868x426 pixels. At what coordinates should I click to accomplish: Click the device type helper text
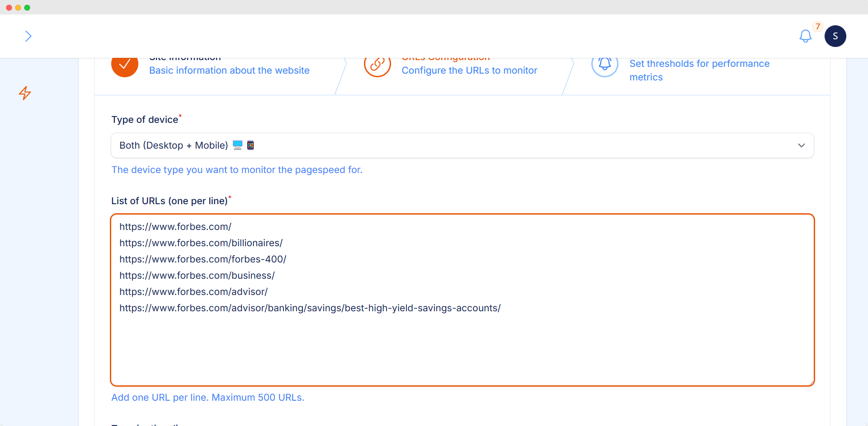236,170
